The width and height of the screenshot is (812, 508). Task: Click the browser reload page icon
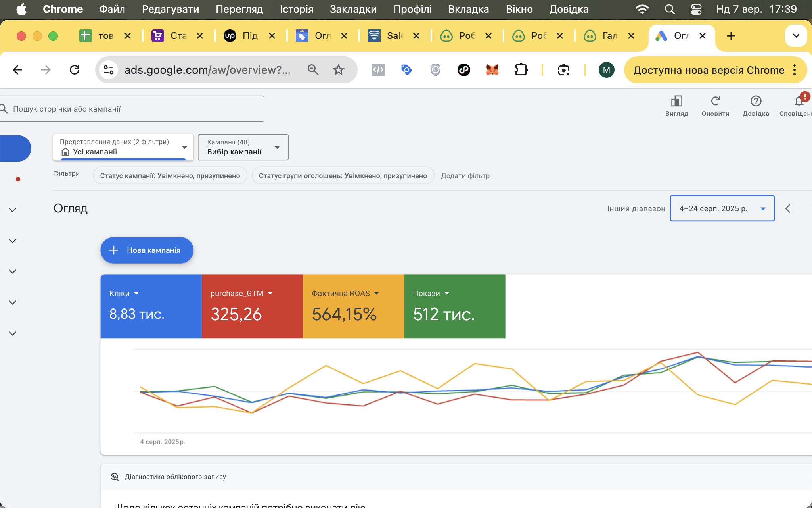tap(75, 70)
